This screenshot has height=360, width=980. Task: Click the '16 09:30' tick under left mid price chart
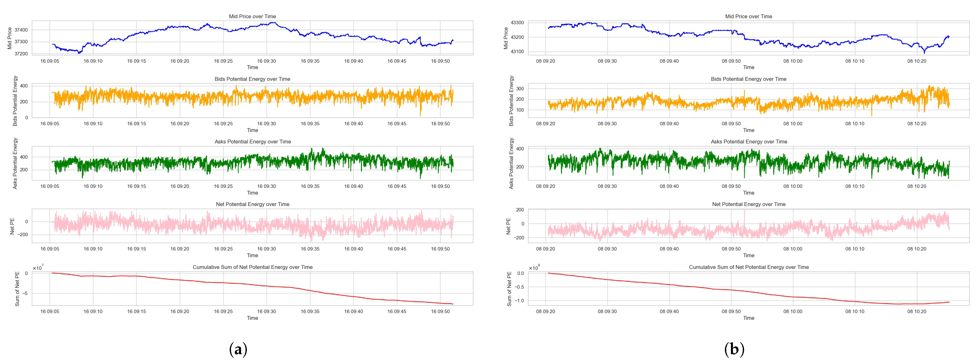[x=266, y=61]
